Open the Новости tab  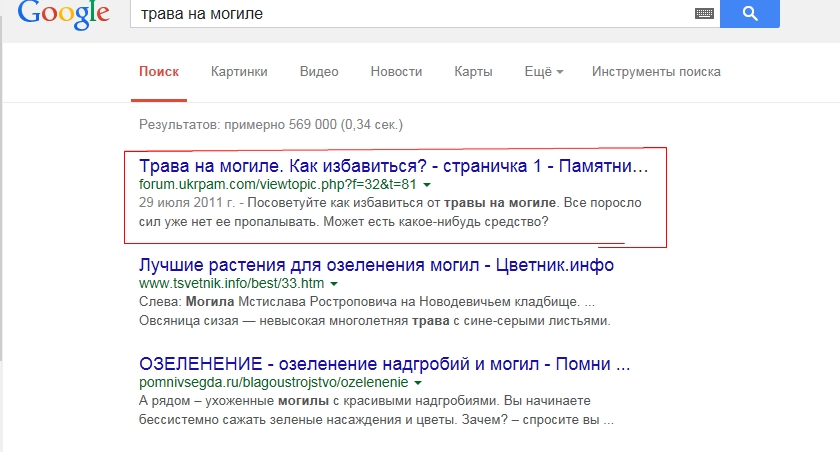tap(396, 72)
